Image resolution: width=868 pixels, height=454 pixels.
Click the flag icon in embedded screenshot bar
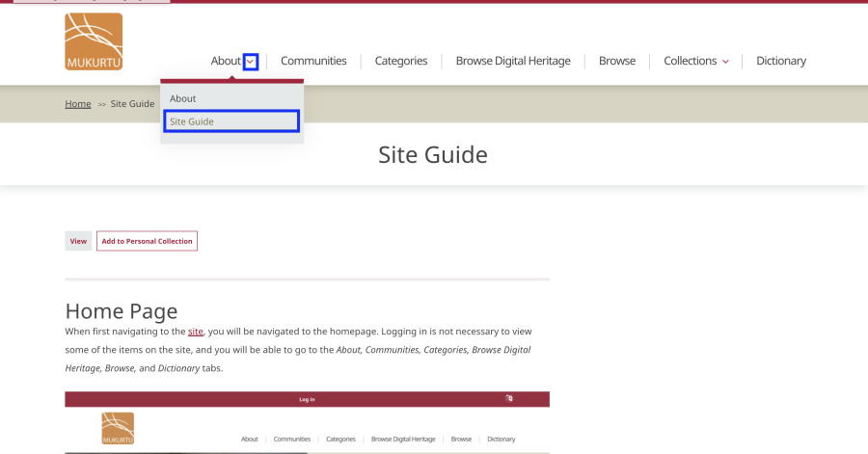point(508,398)
